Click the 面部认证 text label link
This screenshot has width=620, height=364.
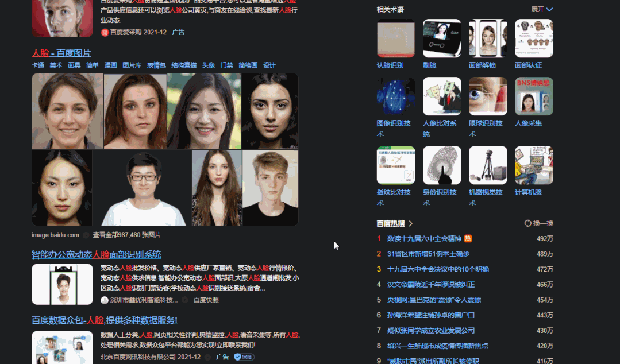[x=528, y=65]
